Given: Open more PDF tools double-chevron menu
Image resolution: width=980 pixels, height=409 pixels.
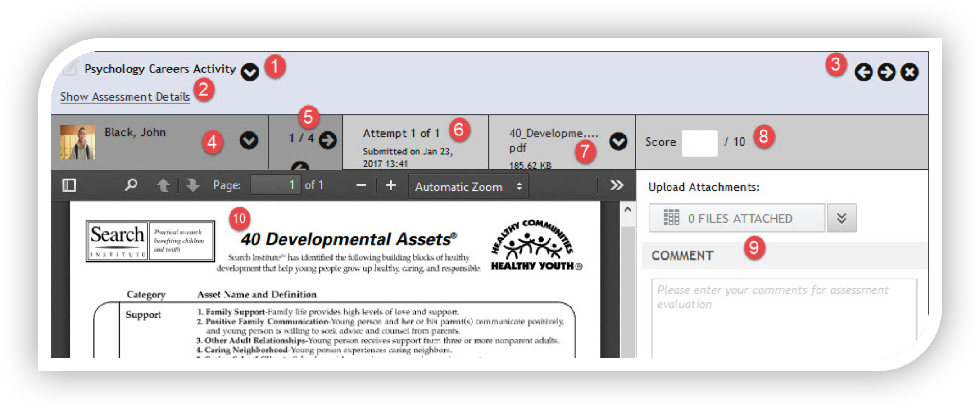Looking at the screenshot, I should click(x=616, y=185).
